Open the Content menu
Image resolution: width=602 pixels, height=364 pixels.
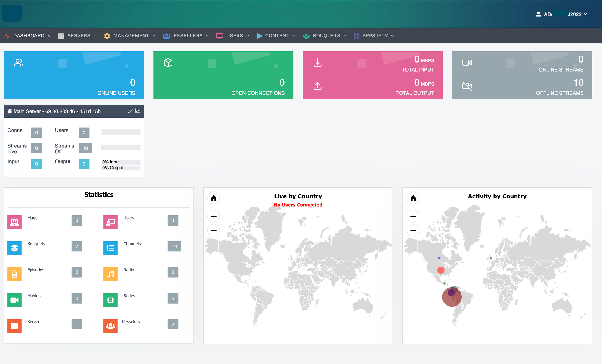(276, 36)
